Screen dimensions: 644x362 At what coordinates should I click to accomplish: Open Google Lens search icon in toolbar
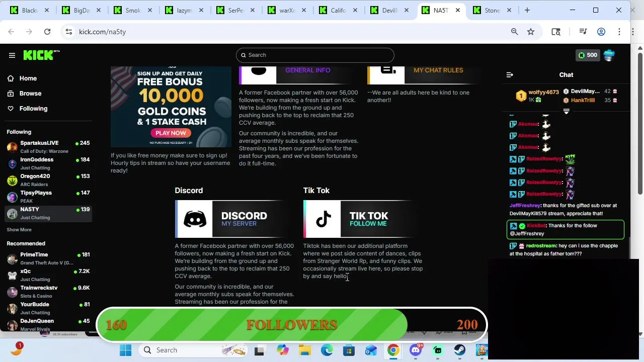pyautogui.click(x=556, y=32)
